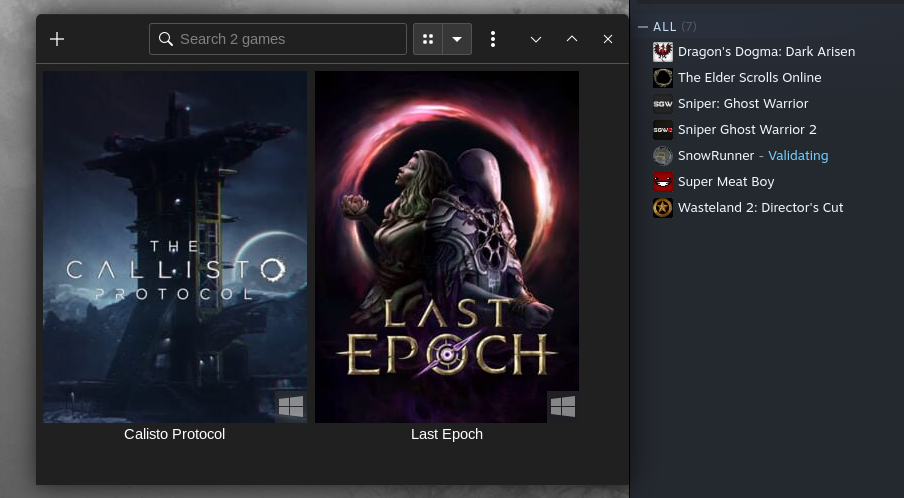
Task: Select The Elder Scrolls Online in library
Action: 749,78
